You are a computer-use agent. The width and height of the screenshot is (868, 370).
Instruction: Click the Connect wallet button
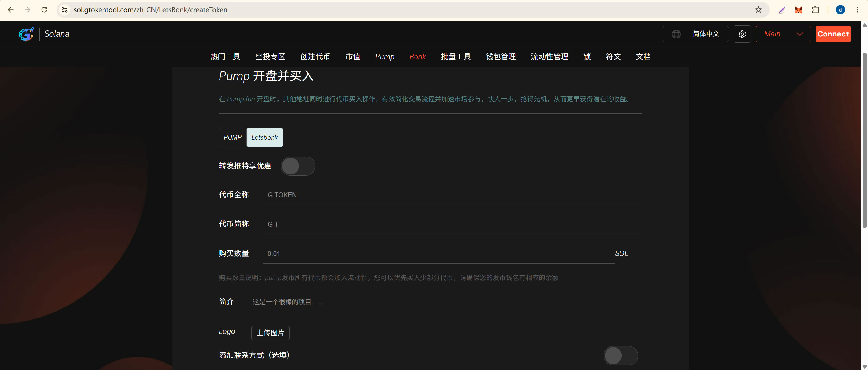833,34
